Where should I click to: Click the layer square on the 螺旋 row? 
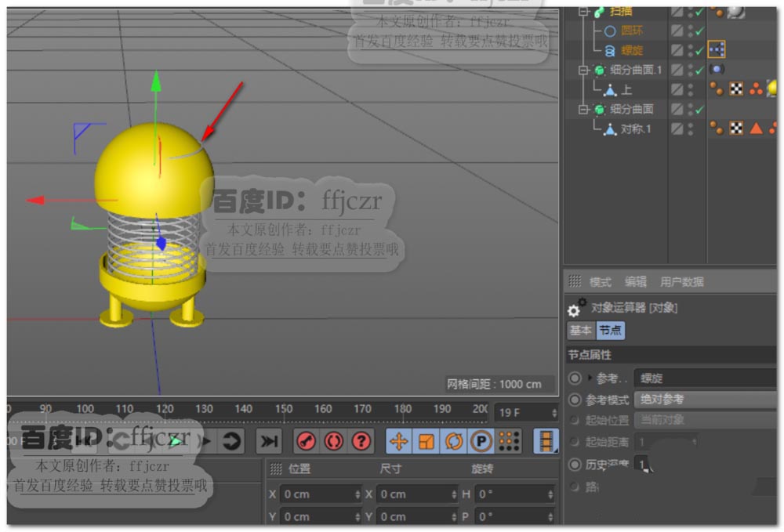tap(677, 50)
